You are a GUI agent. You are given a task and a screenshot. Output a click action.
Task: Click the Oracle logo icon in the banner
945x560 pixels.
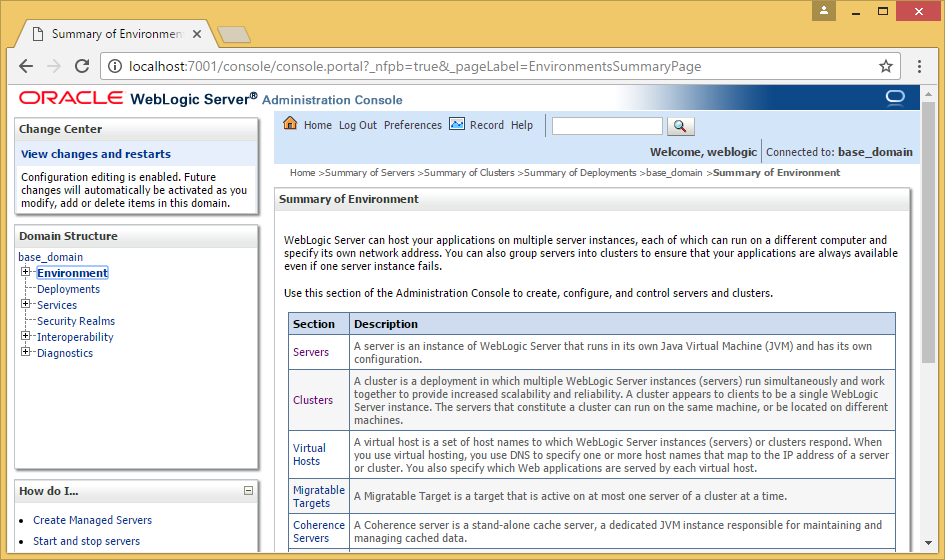pos(895,98)
